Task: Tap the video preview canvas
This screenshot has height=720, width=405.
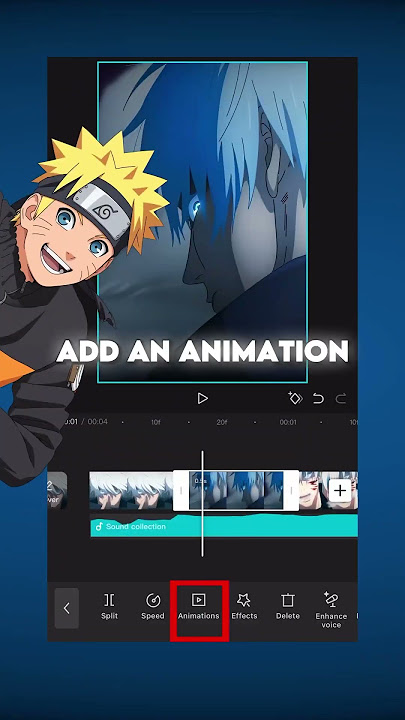Action: tap(202, 222)
